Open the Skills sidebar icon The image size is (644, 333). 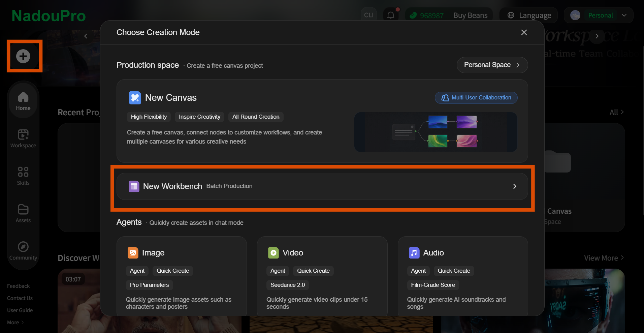23,172
